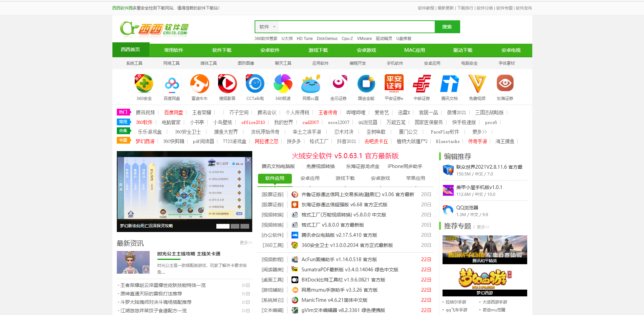This screenshot has height=315, width=644.
Task: Expand 更多>> next to 推荐专题
Action: (483, 227)
